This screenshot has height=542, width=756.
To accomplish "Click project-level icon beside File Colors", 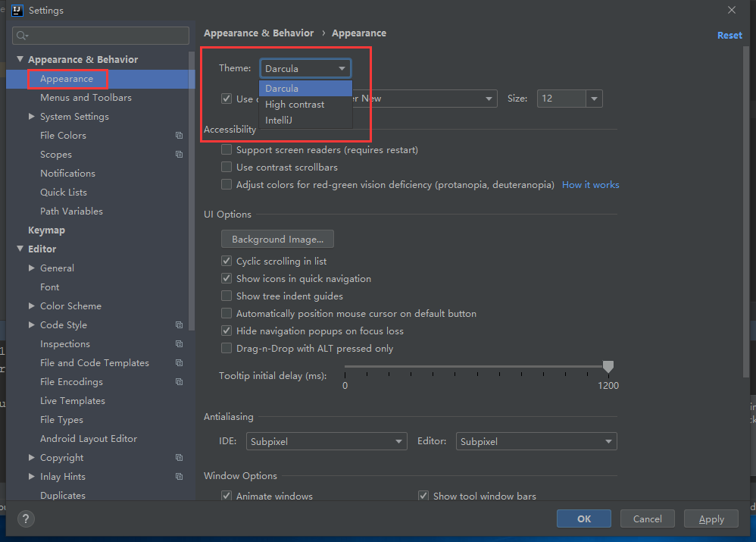I will click(180, 136).
